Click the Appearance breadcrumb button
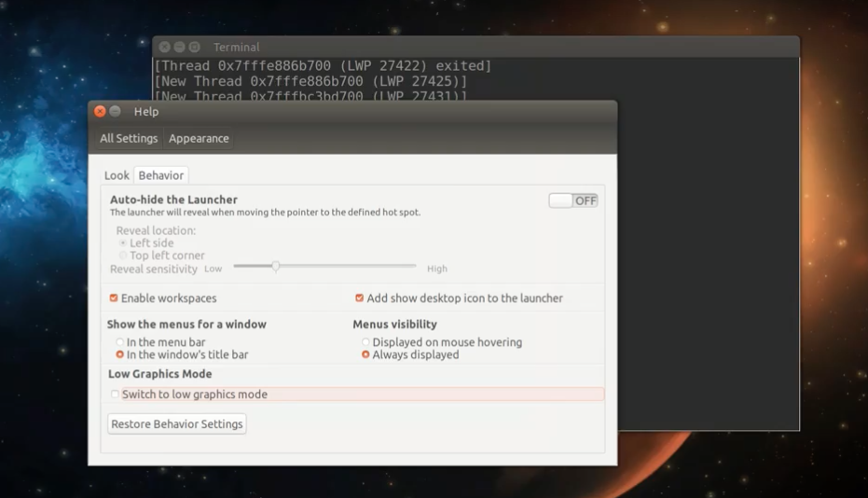This screenshot has height=498, width=868. pyautogui.click(x=199, y=139)
